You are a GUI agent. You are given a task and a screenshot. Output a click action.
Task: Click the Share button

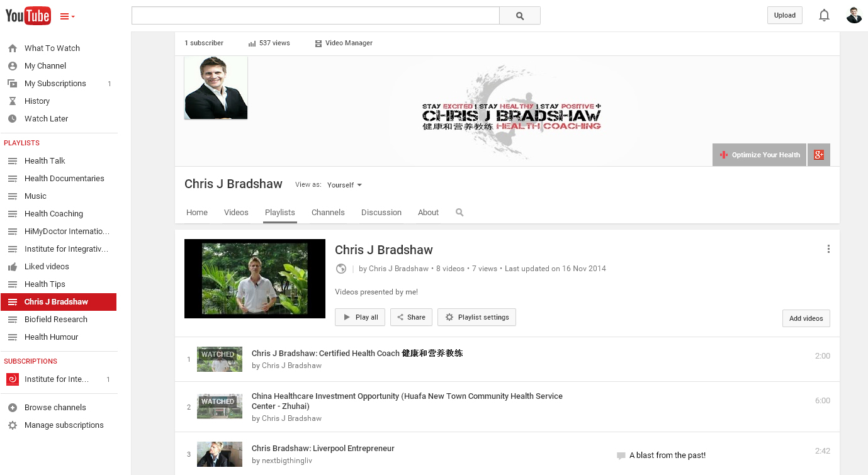[x=411, y=317]
